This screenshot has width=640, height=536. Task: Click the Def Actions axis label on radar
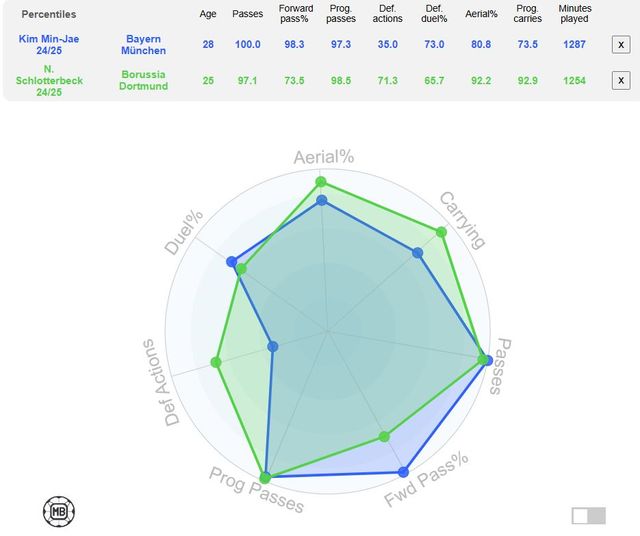coord(160,383)
